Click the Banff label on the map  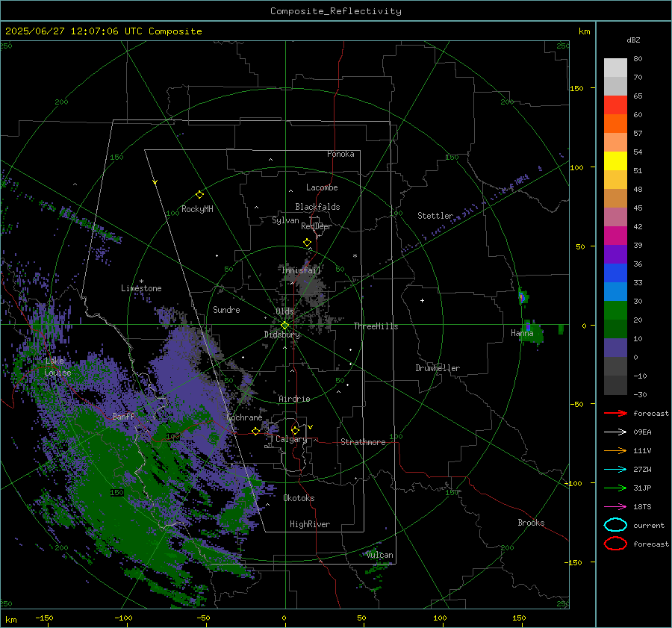coord(123,416)
